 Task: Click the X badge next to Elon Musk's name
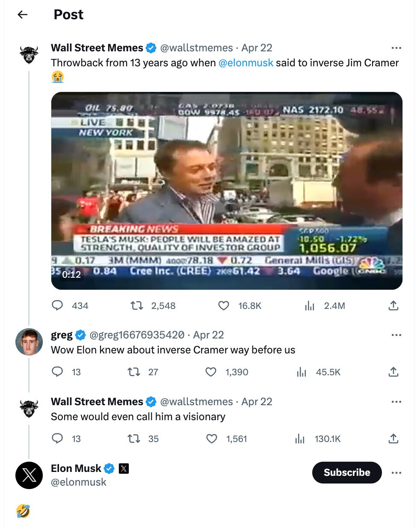pos(124,468)
